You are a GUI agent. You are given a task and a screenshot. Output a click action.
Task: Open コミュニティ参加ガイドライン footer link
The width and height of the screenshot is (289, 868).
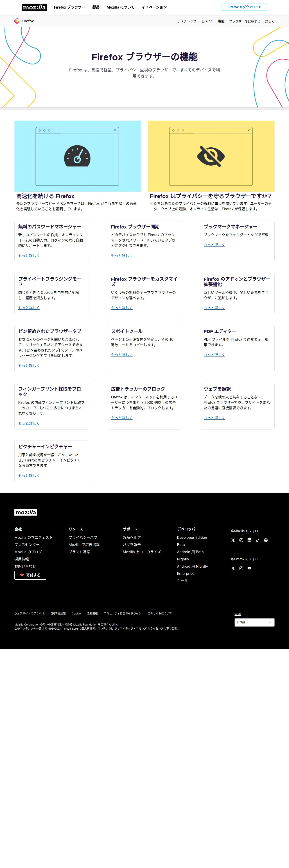tap(123, 614)
